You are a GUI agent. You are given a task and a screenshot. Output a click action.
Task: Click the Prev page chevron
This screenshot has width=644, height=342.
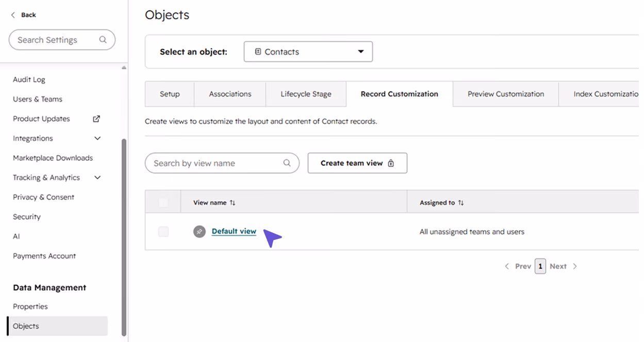507,266
